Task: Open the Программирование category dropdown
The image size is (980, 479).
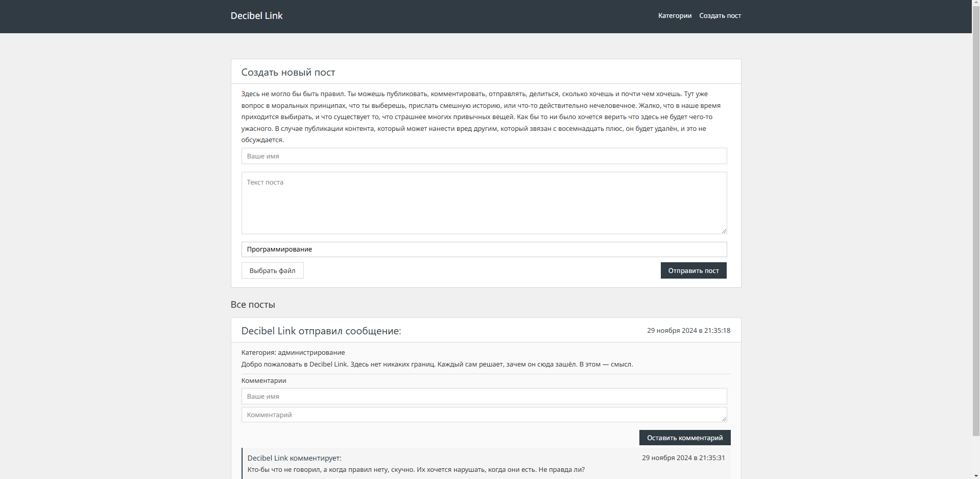Action: (484, 249)
